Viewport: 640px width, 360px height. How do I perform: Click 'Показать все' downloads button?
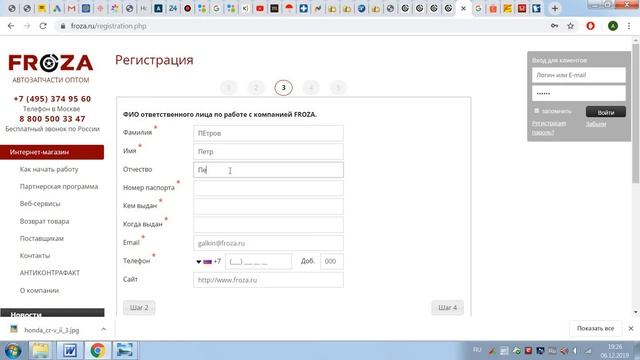[595, 328]
